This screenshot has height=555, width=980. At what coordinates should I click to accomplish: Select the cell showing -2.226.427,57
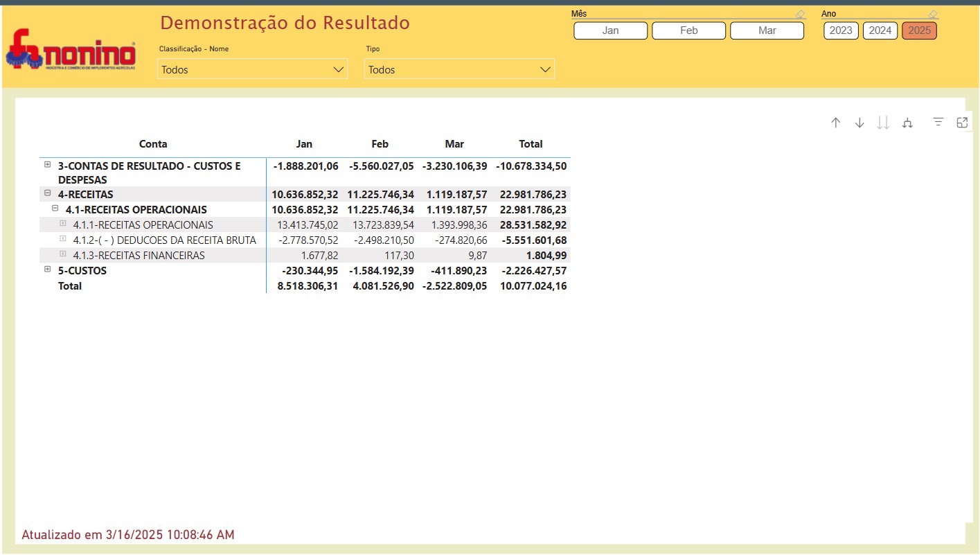coord(535,271)
